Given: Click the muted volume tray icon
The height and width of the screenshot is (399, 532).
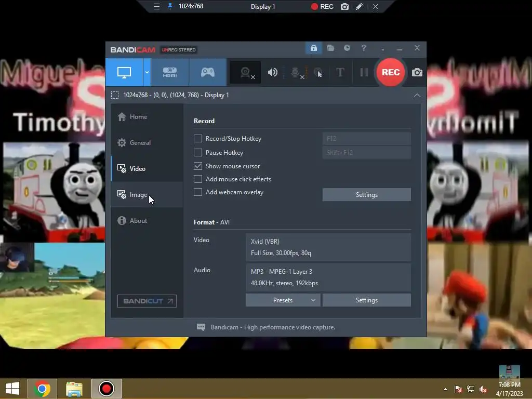Looking at the screenshot, I should pyautogui.click(x=483, y=389).
